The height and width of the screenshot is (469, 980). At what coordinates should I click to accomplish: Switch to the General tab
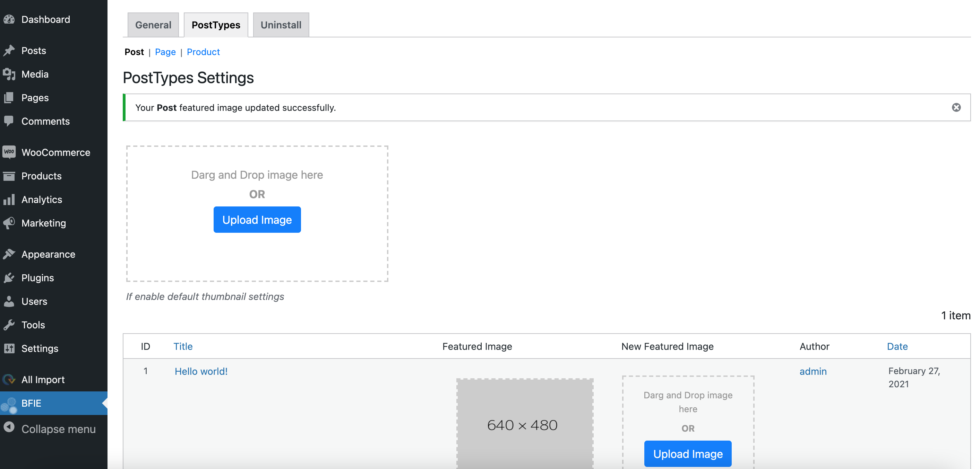[153, 25]
